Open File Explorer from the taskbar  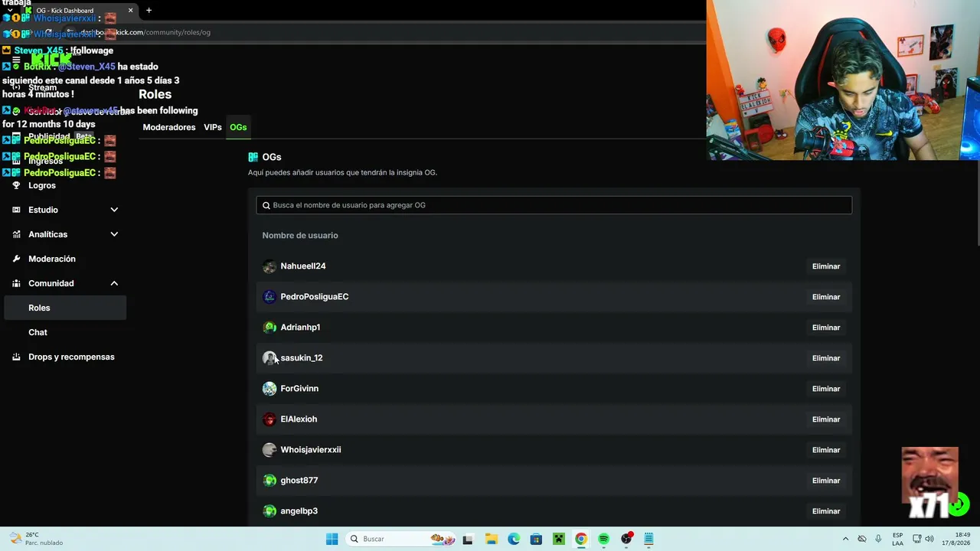click(x=491, y=539)
